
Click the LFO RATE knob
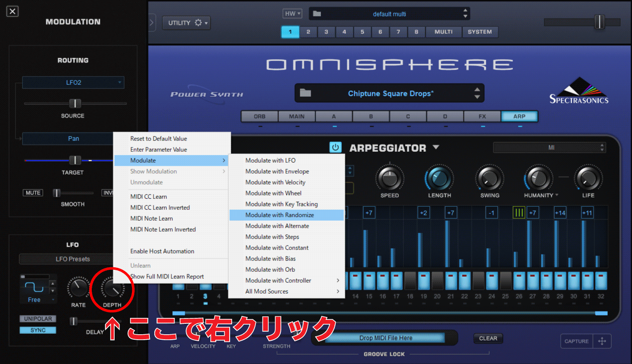pos(78,287)
